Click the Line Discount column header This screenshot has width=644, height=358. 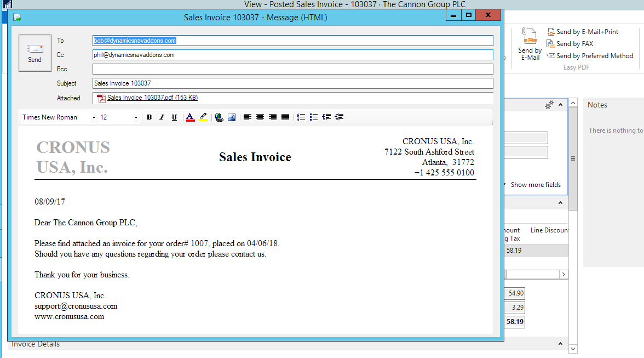click(x=550, y=230)
